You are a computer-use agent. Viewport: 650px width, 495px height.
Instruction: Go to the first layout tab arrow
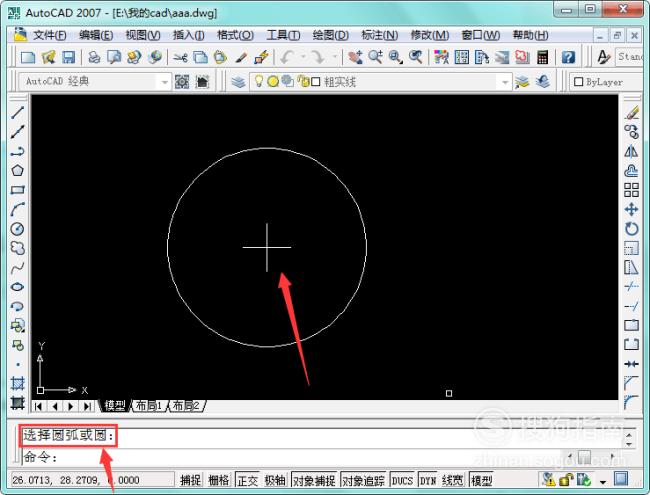click(x=38, y=406)
